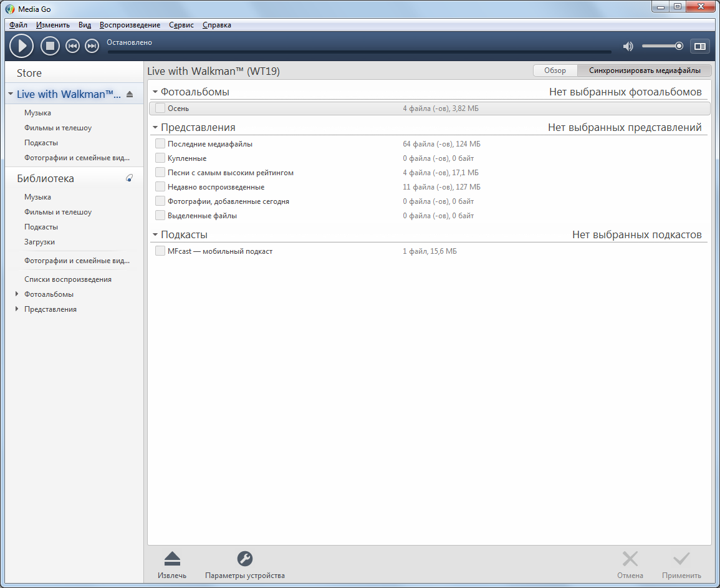Collapse the Live with Walkman sidebar tree
Viewport: 720px width, 588px height.
(11, 94)
